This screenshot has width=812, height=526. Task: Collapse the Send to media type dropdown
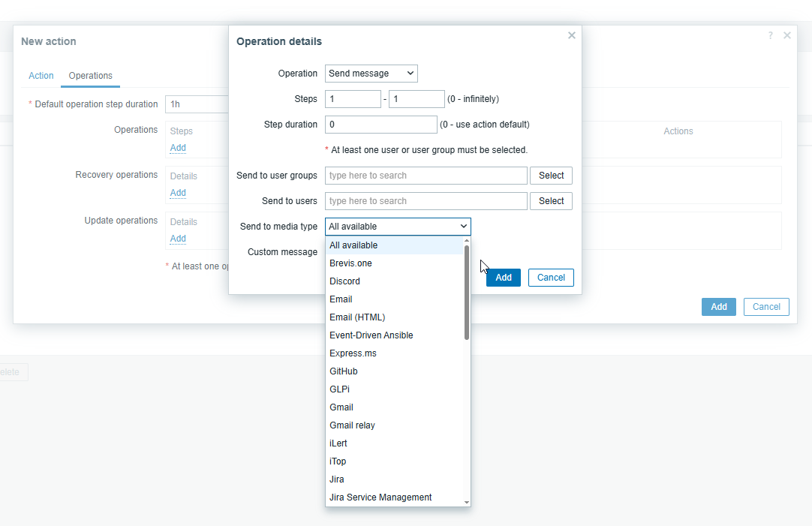(x=398, y=227)
